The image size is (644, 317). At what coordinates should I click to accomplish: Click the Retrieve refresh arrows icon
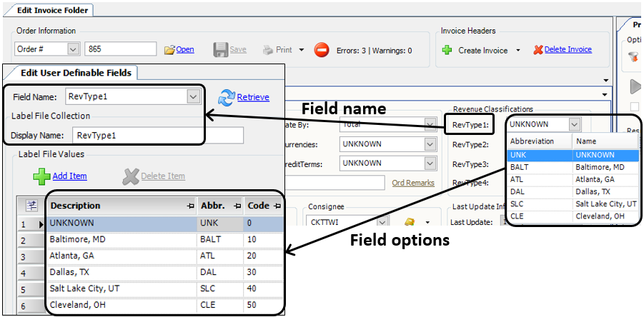click(227, 97)
